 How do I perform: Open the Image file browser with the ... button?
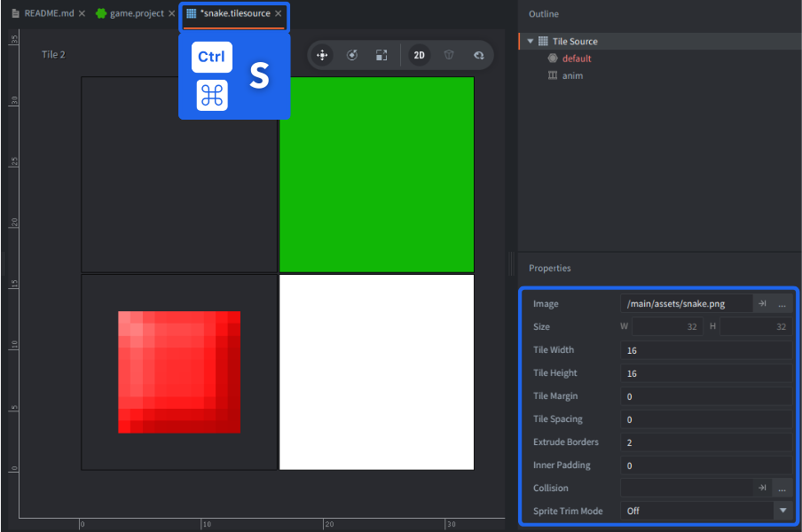coord(780,303)
